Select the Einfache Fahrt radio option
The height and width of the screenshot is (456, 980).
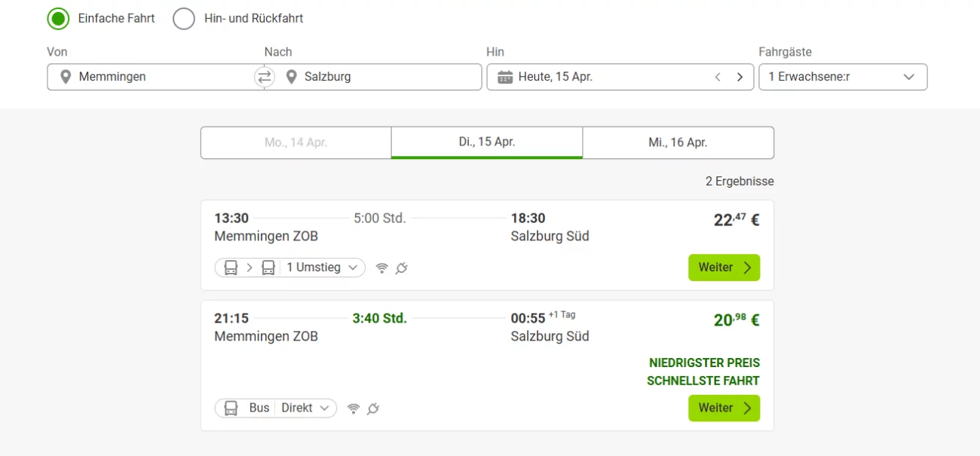pyautogui.click(x=58, y=18)
